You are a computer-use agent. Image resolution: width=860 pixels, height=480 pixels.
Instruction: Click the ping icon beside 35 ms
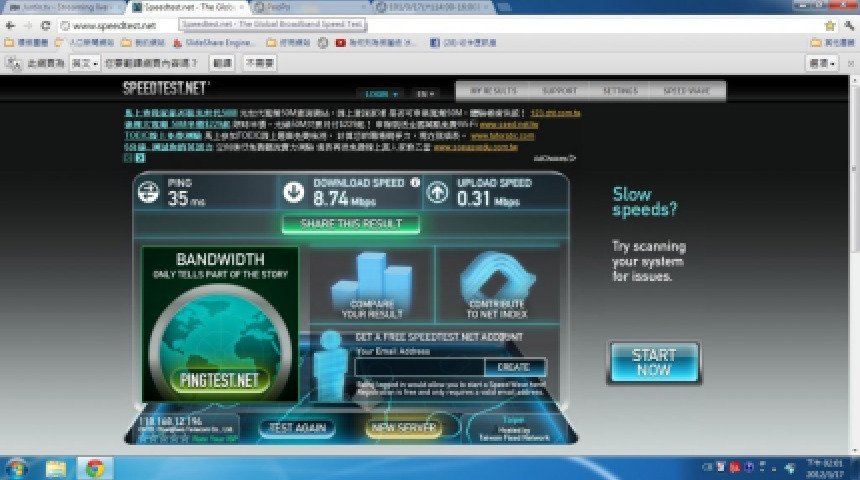pyautogui.click(x=149, y=191)
